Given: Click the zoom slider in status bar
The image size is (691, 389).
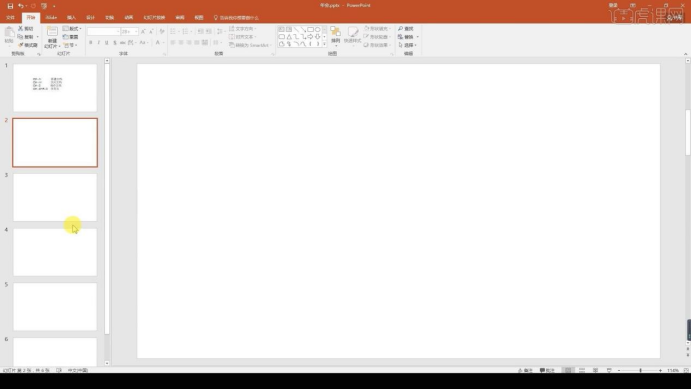Looking at the screenshot, I should [640, 370].
